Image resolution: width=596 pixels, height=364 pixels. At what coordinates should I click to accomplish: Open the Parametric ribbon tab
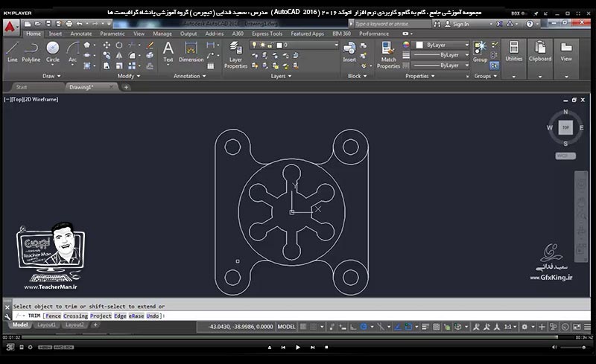point(112,33)
